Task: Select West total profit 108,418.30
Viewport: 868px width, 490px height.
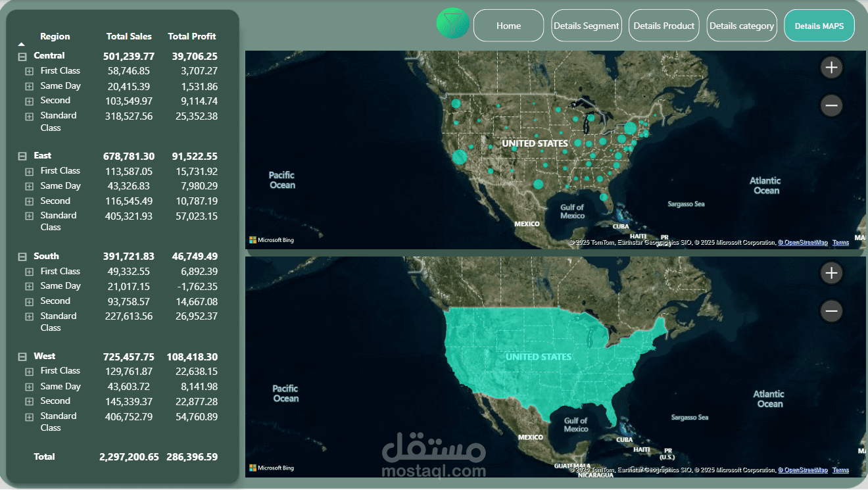Action: click(192, 357)
